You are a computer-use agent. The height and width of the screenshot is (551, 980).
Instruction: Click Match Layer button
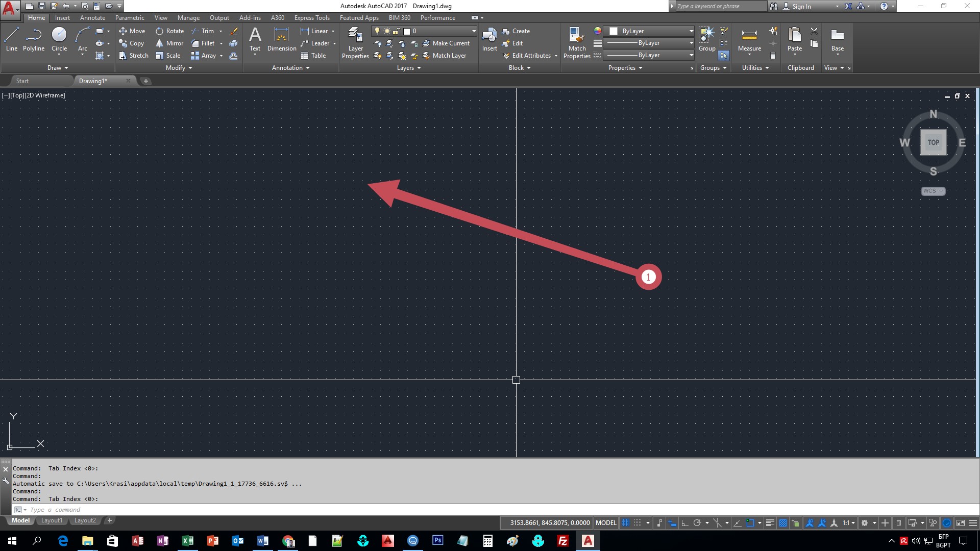pos(445,56)
